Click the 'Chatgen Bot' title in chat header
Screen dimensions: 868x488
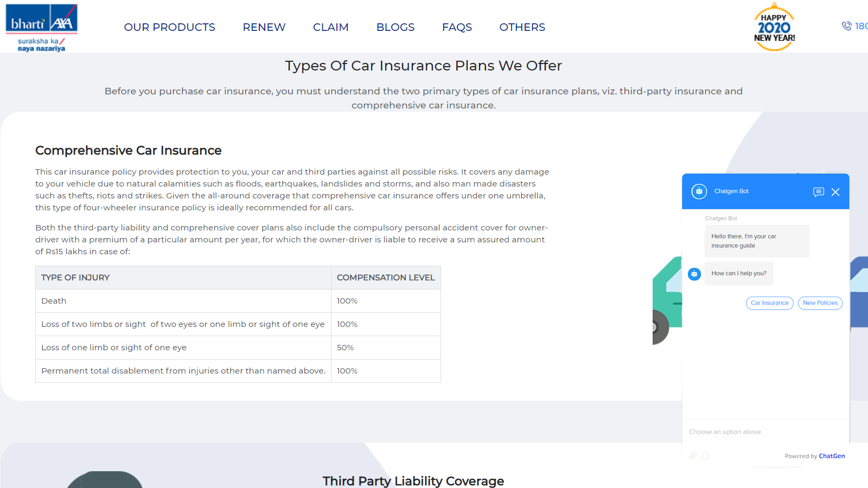click(x=731, y=191)
